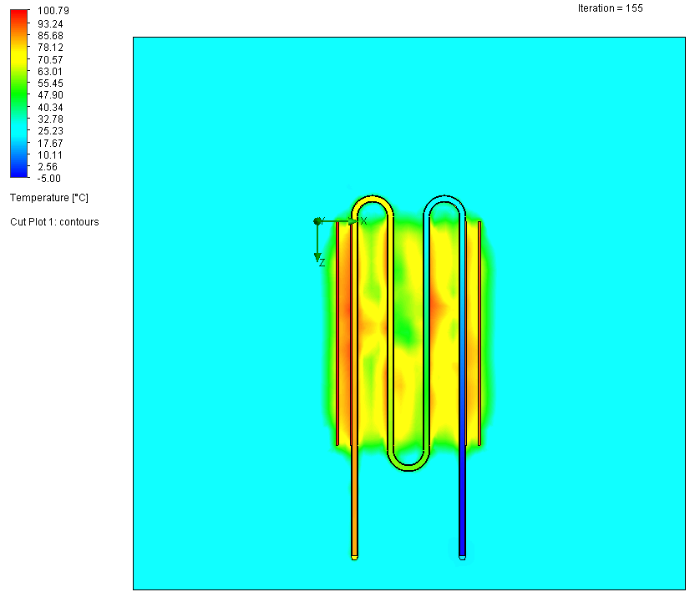The width and height of the screenshot is (700, 607).
Task: Select the maximum legend value 100.79
Action: 52,11
